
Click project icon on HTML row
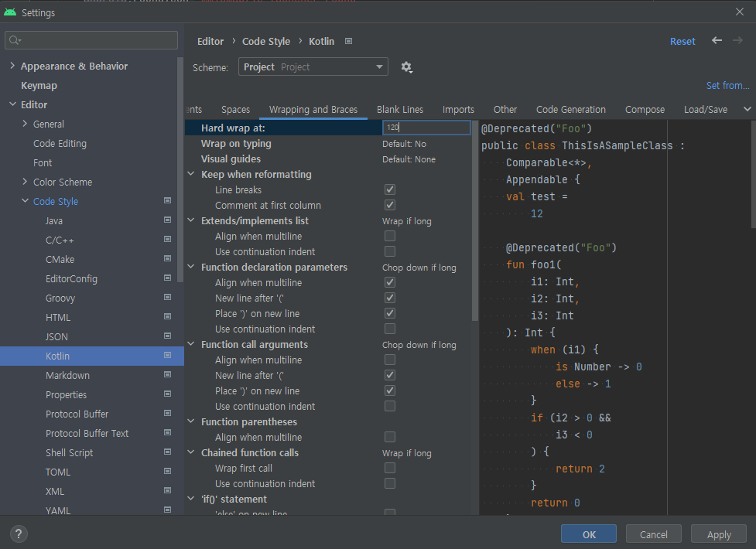pos(167,316)
